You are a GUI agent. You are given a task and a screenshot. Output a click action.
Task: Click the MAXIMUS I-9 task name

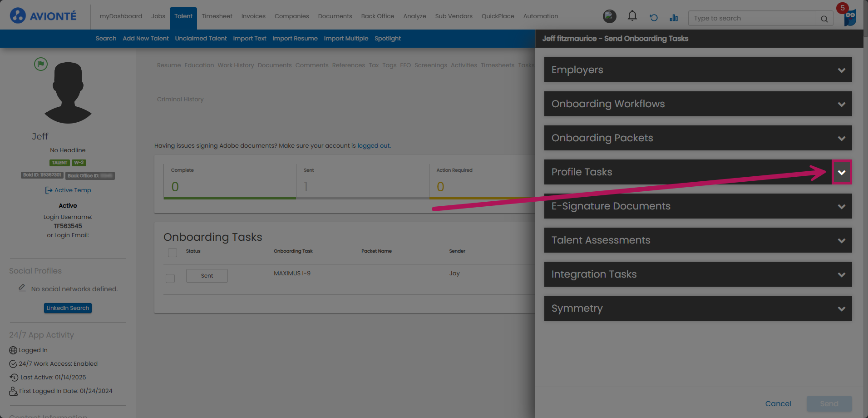292,274
